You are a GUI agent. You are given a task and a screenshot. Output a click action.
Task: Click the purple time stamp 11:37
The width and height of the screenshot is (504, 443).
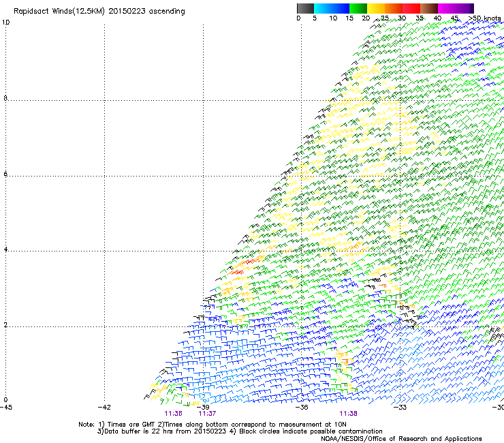pyautogui.click(x=207, y=414)
